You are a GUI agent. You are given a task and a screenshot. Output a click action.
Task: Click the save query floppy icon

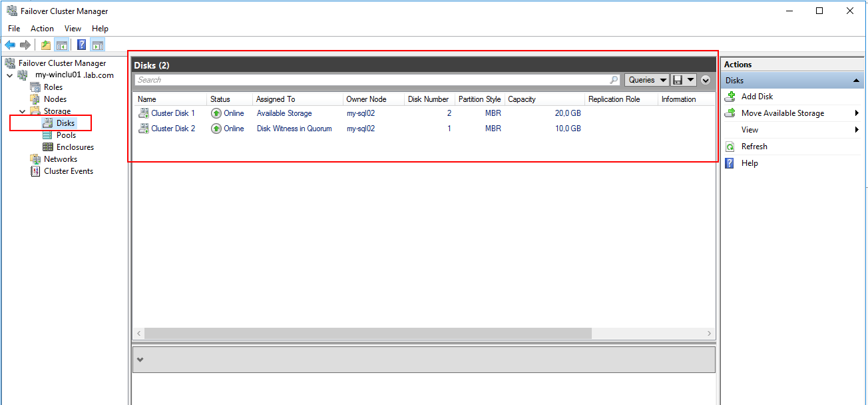(x=678, y=80)
